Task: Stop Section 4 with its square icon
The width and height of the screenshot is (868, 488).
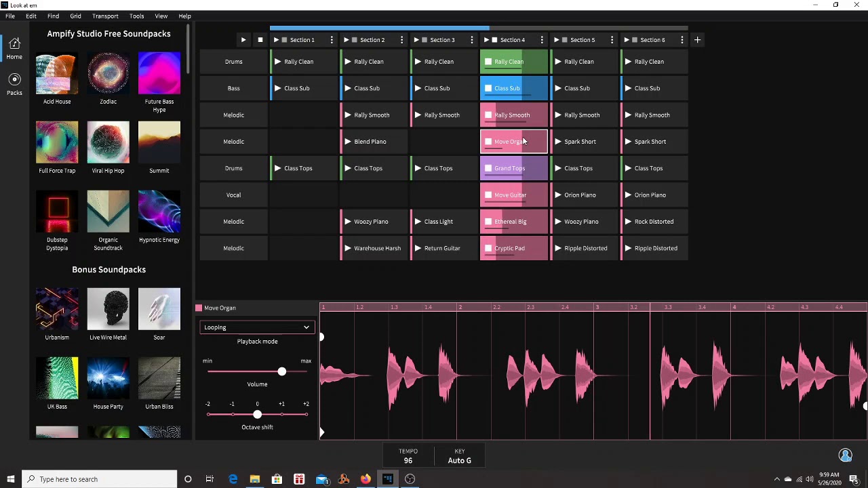Action: 494,40
